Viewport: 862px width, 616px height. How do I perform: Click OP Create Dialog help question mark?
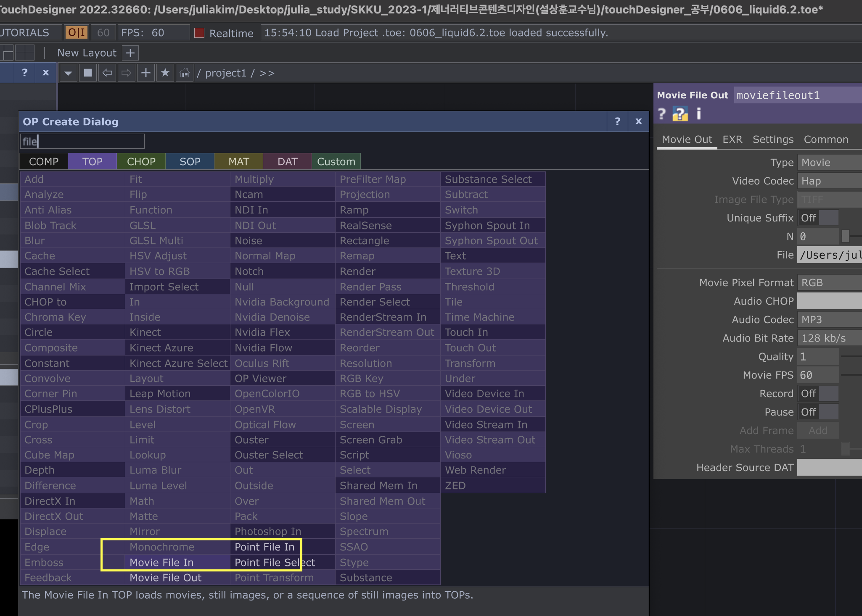[617, 121]
